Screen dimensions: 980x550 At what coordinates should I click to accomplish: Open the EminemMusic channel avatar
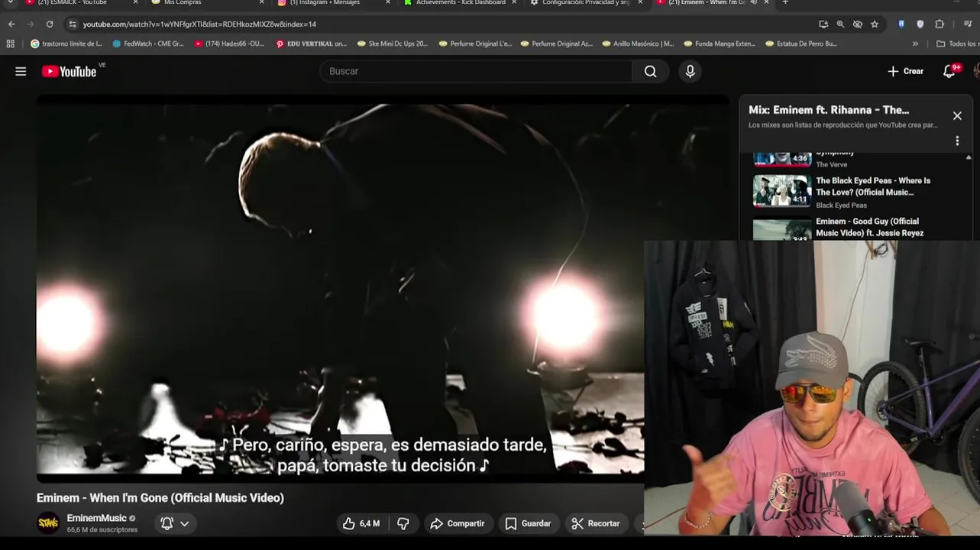pyautogui.click(x=48, y=523)
